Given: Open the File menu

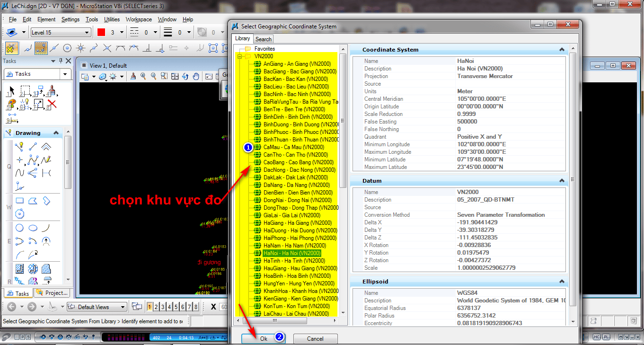Looking at the screenshot, I should click(x=13, y=19).
